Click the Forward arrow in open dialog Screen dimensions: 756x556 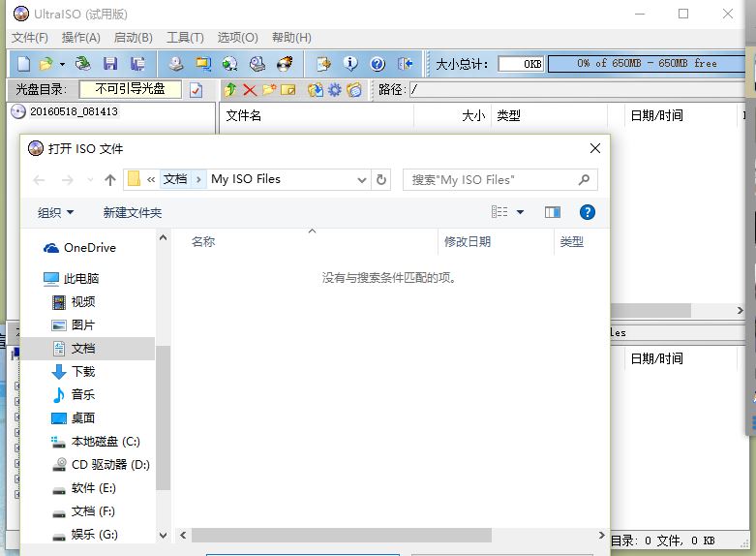(x=68, y=180)
